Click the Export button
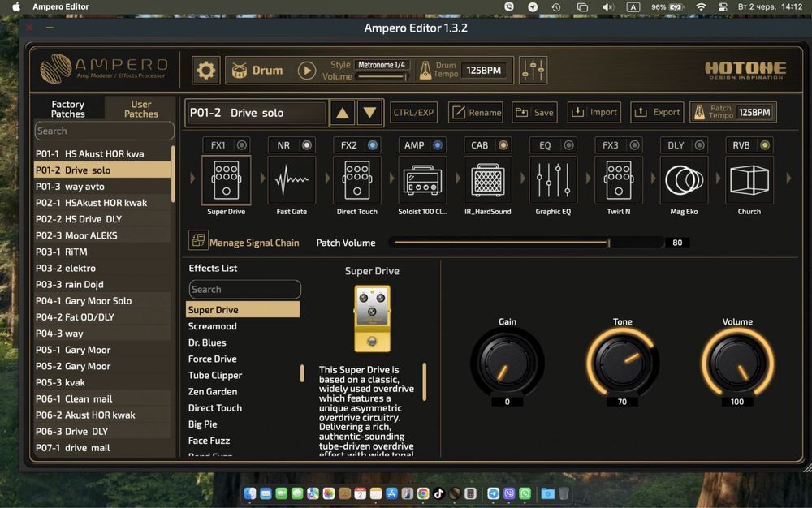 click(x=657, y=112)
